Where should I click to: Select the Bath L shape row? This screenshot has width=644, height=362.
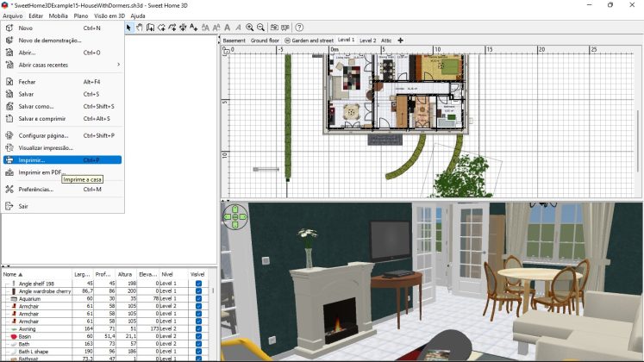104,352
